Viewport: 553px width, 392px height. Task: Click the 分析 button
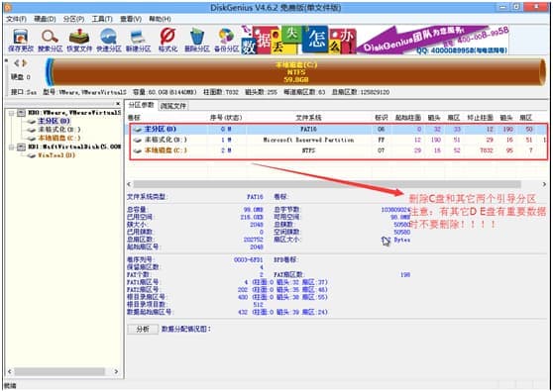(x=143, y=330)
